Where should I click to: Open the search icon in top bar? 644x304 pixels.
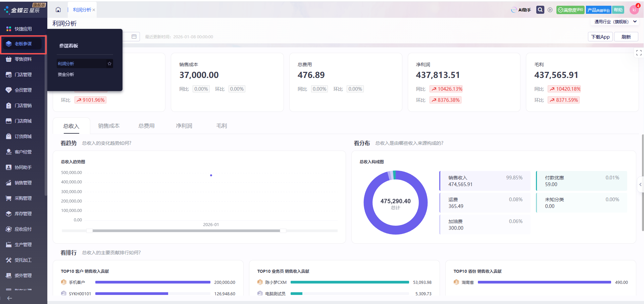pyautogui.click(x=540, y=10)
